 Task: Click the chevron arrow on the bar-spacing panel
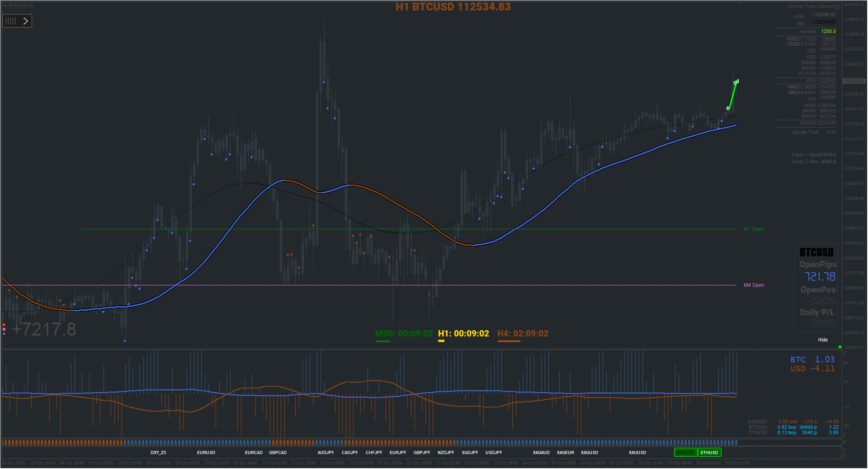(26, 21)
